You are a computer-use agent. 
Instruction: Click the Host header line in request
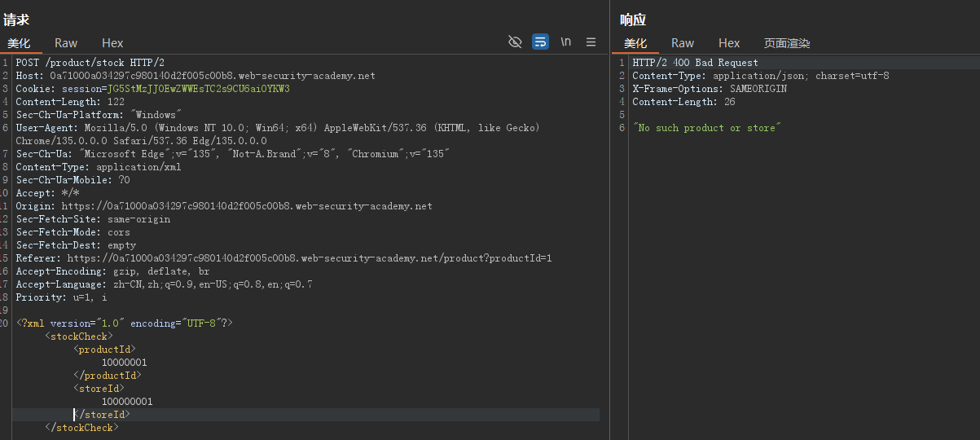196,76
